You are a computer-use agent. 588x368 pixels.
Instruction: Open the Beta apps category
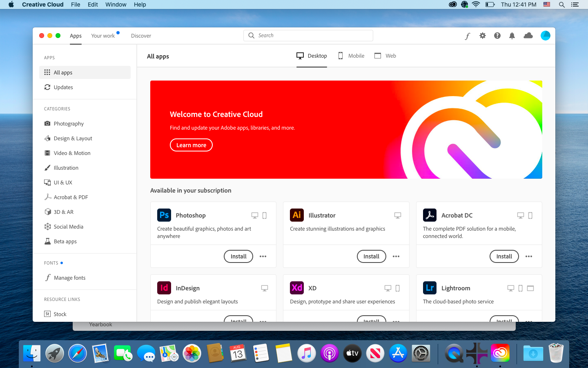coord(85,241)
